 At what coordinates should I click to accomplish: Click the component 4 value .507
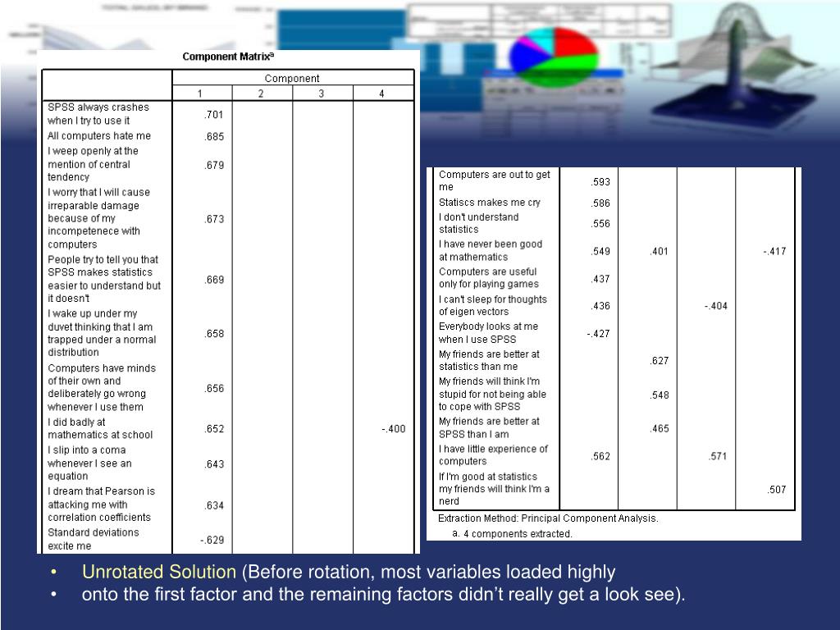[x=776, y=490]
